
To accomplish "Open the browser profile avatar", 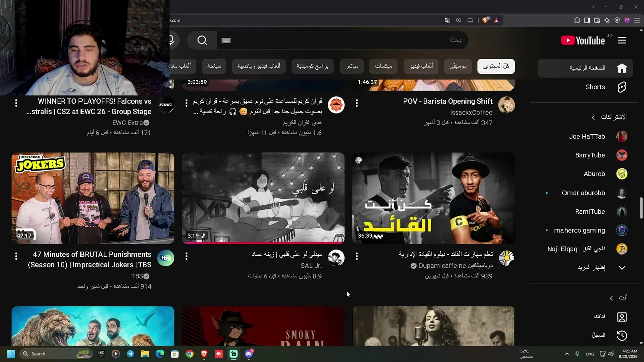I will point(627,20).
